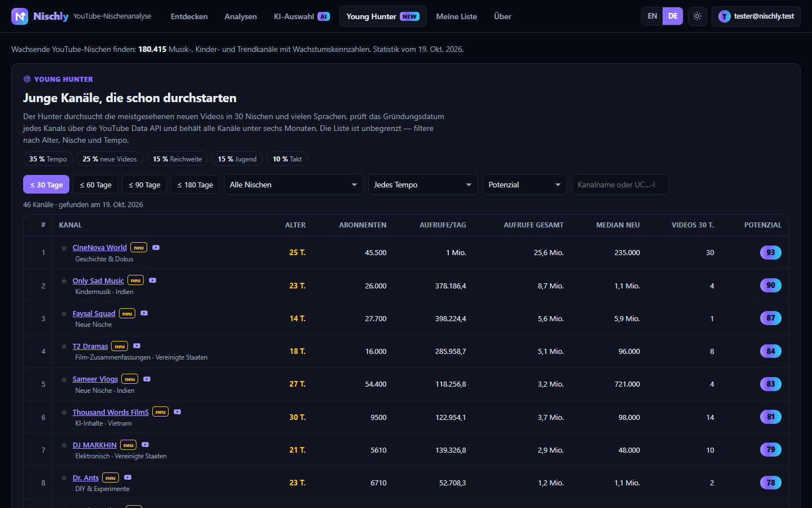Viewport: 812px width, 508px height.
Task: Click the Nischly logo icon
Action: (20, 16)
